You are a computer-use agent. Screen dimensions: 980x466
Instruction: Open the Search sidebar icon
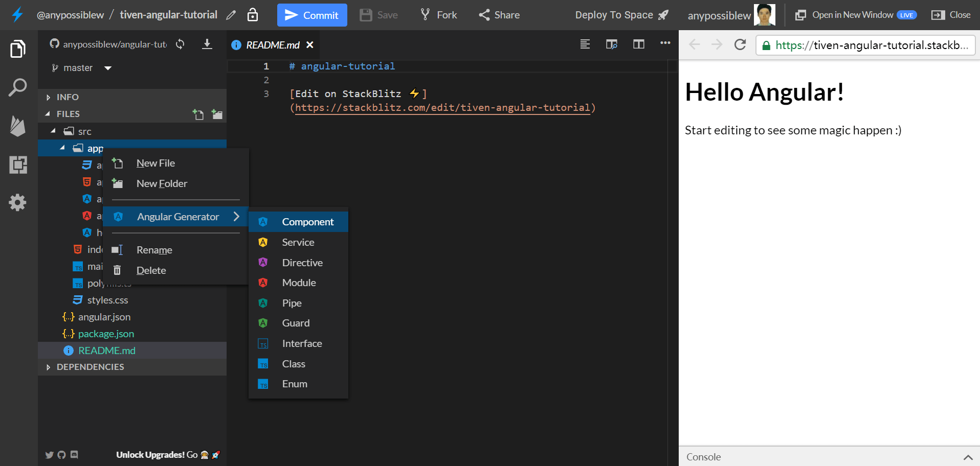pos(18,88)
